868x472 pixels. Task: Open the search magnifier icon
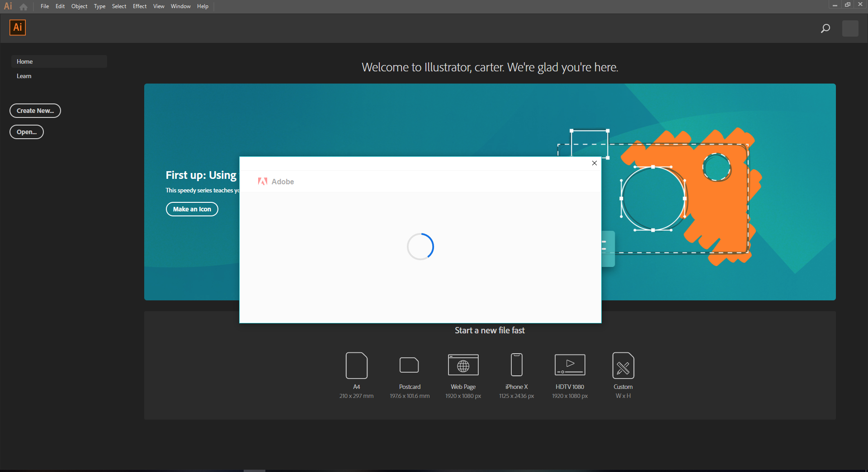click(x=825, y=28)
